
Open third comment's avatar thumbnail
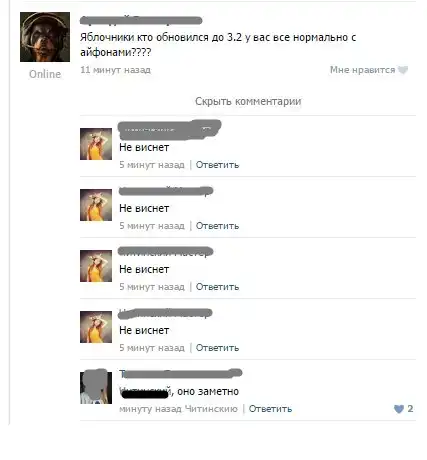point(96,266)
